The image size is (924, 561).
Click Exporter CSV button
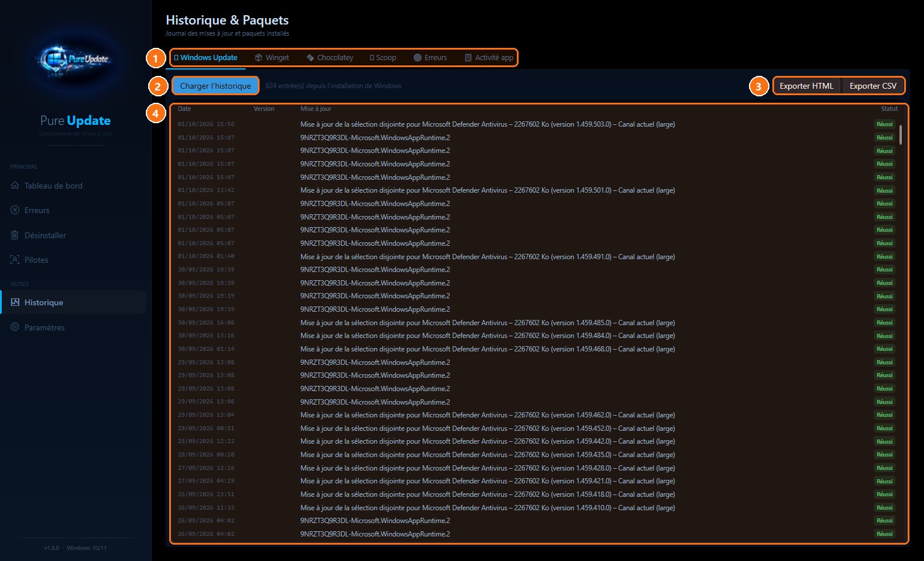873,86
